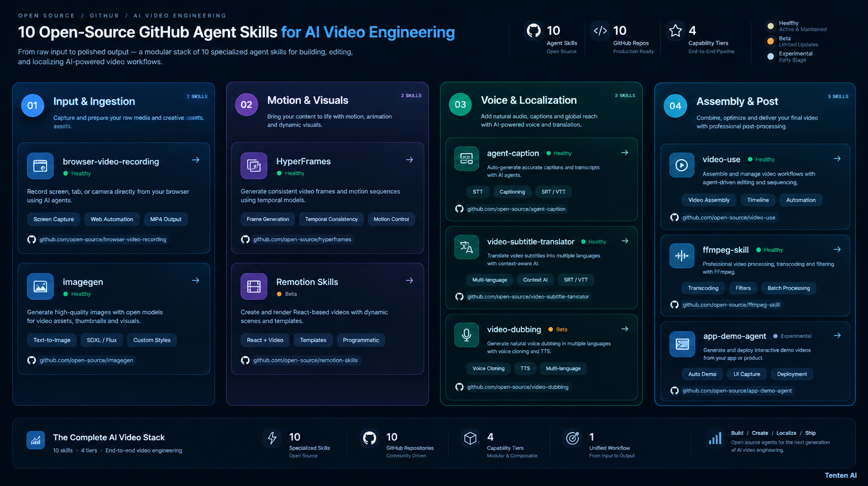Open github.com/open-source/app-demo-agent link

pyautogui.click(x=737, y=390)
